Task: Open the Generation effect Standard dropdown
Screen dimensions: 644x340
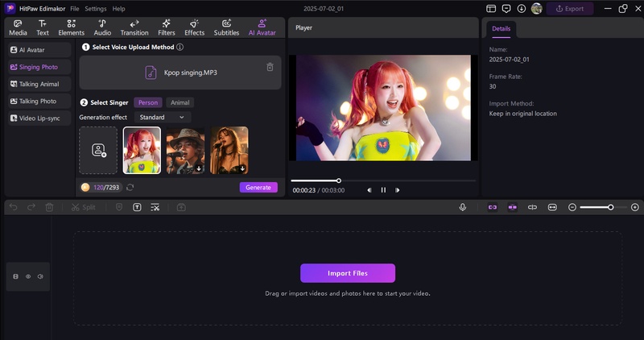Action: coord(163,117)
